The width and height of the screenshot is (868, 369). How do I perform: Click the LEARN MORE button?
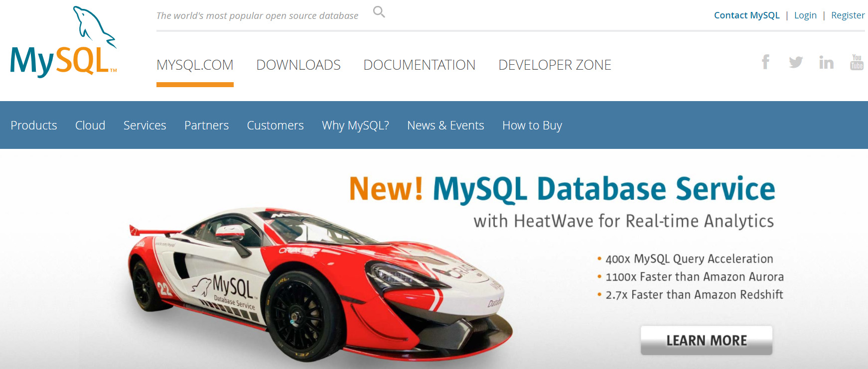coord(707,341)
